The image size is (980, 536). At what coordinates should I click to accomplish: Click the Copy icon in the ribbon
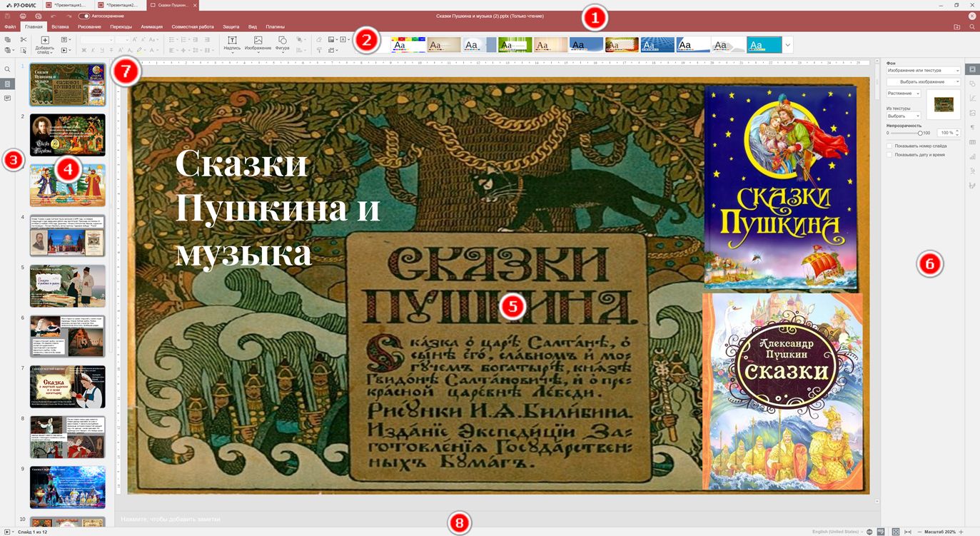coord(8,40)
